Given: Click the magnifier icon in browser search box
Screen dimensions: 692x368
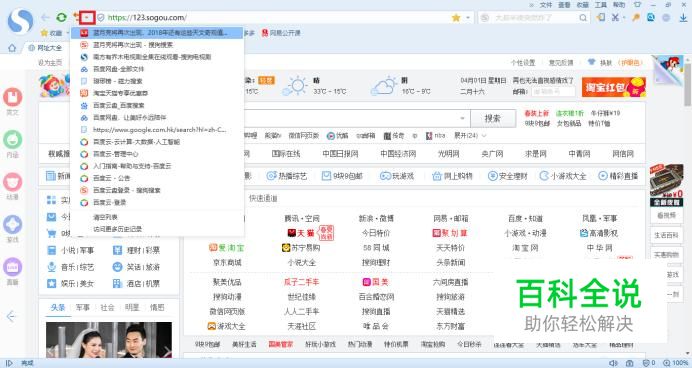Looking at the screenshot, I should click(583, 18).
